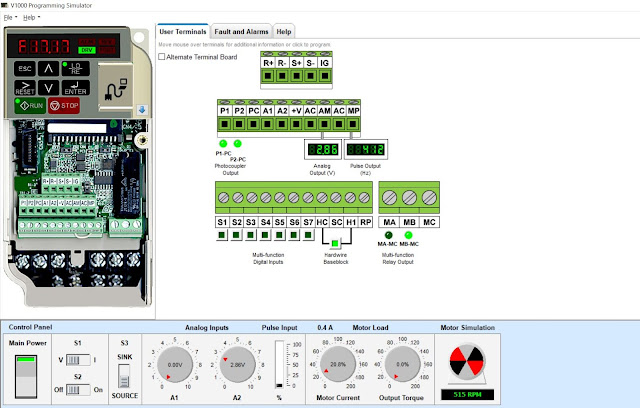This screenshot has width=640, height=408.
Task: Flip the S1 V/I DIP switch
Action: (x=78, y=360)
